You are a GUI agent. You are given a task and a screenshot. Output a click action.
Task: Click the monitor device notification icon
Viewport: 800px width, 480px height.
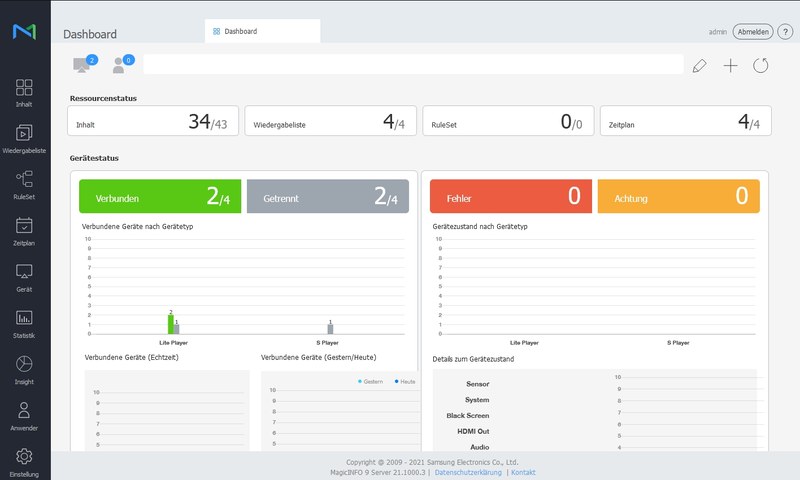pos(83,65)
